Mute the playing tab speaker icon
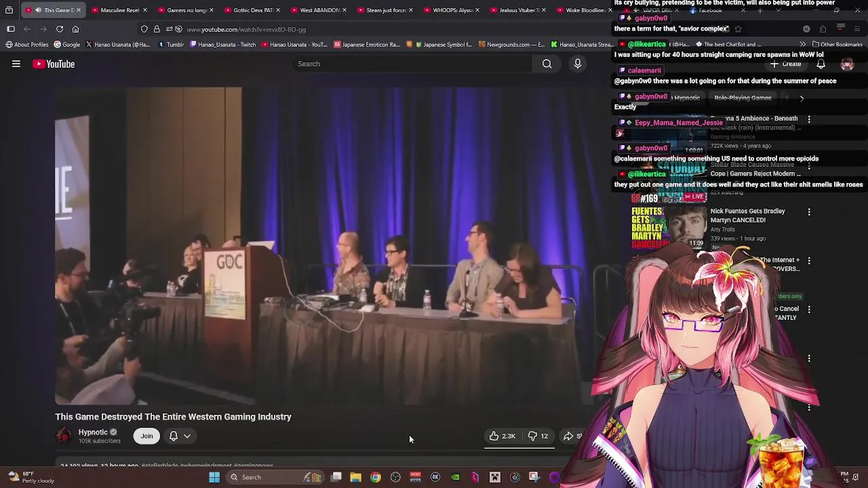 [38, 10]
